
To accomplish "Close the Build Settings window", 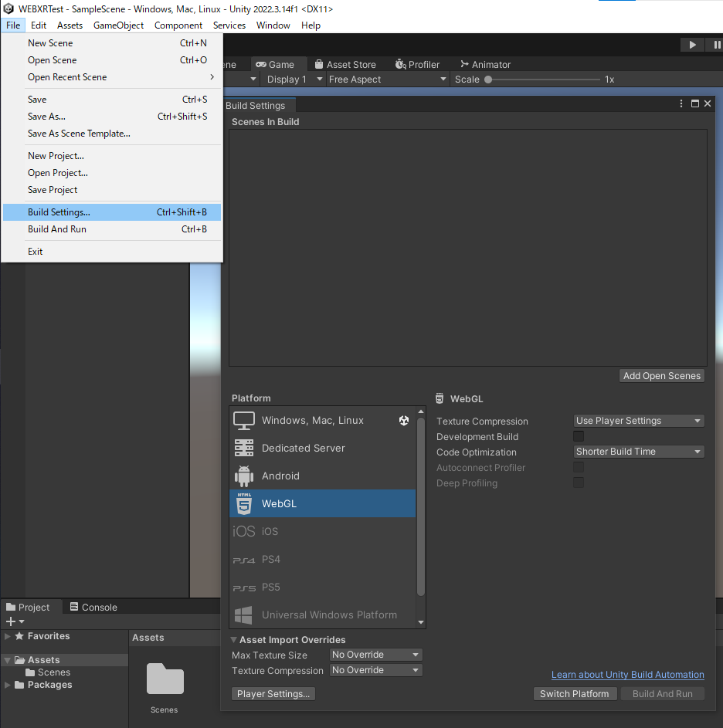I will point(708,103).
